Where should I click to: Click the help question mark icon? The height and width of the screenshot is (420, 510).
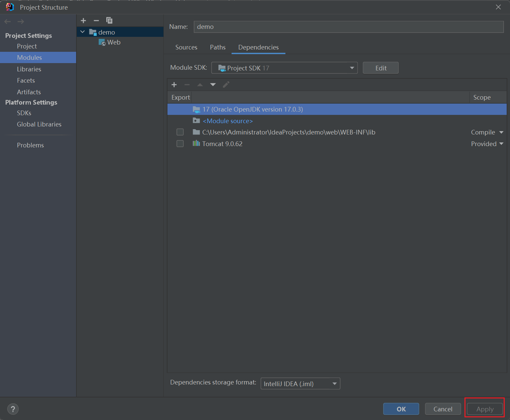coord(13,409)
